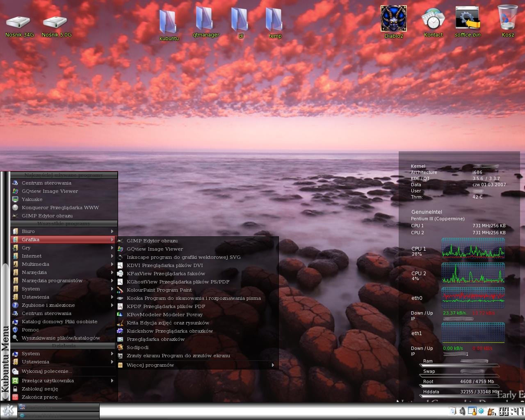Launch Kooka scanning program
The width and height of the screenshot is (525, 420).
(198, 298)
